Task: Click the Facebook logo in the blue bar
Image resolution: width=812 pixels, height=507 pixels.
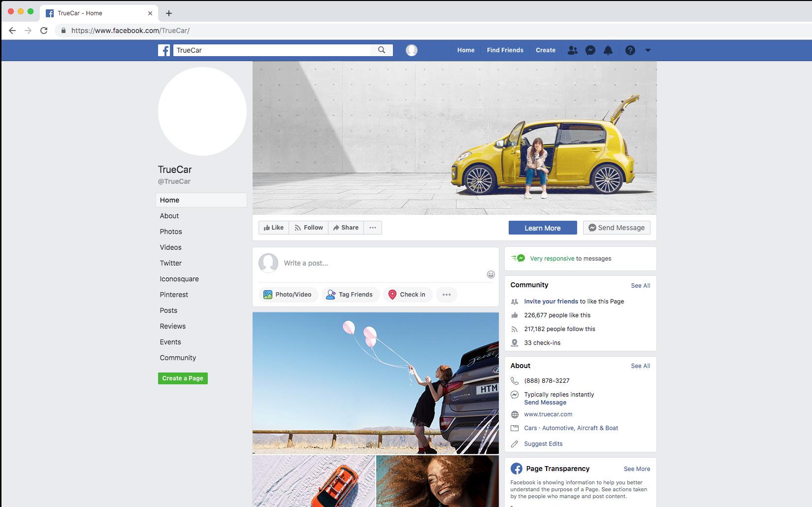Action: click(x=164, y=50)
